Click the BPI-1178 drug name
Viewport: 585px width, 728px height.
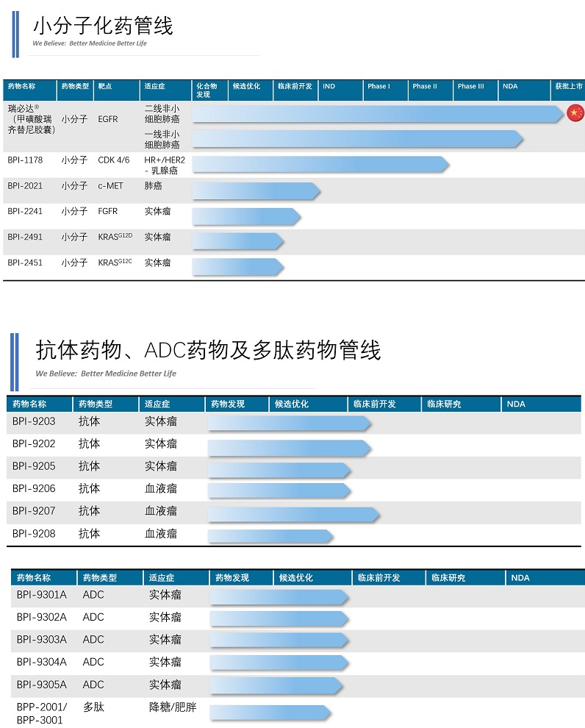pyautogui.click(x=25, y=160)
